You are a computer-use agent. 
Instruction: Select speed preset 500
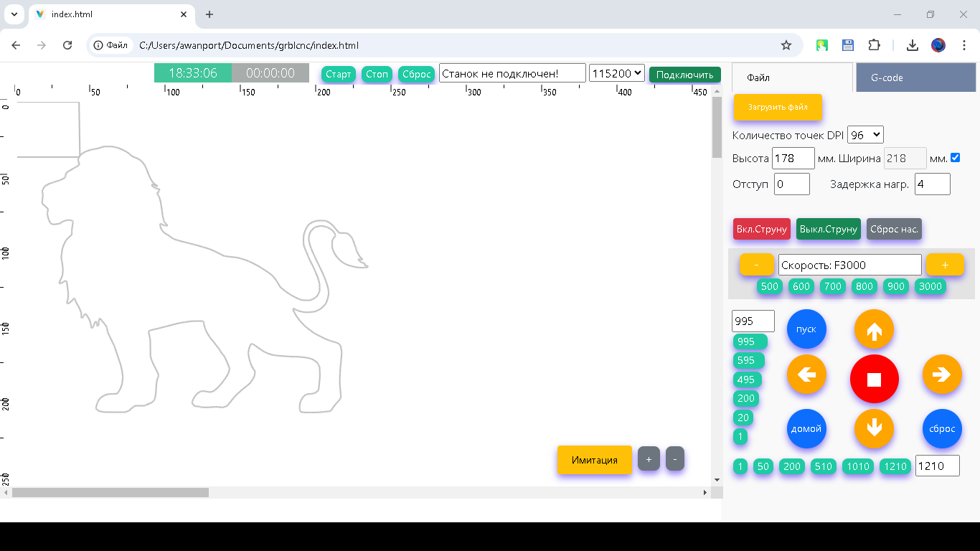coord(770,286)
